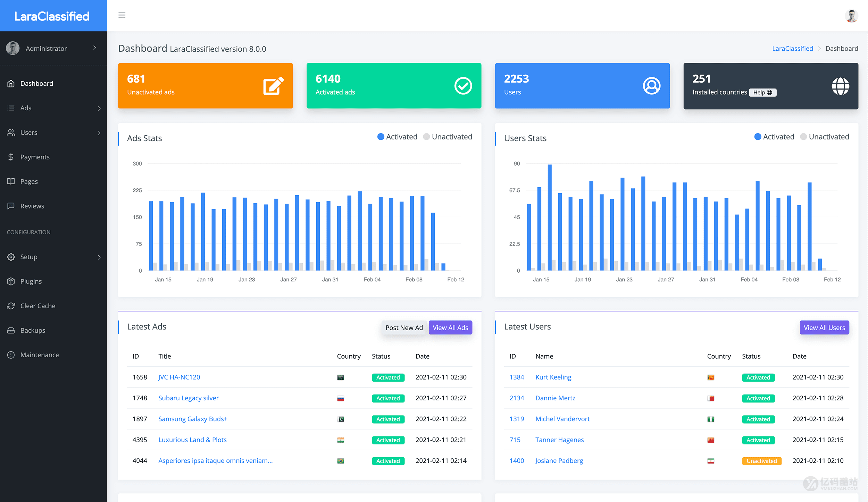This screenshot has width=868, height=502.
Task: Click the globe icon on Installed countries card
Action: 840,86
